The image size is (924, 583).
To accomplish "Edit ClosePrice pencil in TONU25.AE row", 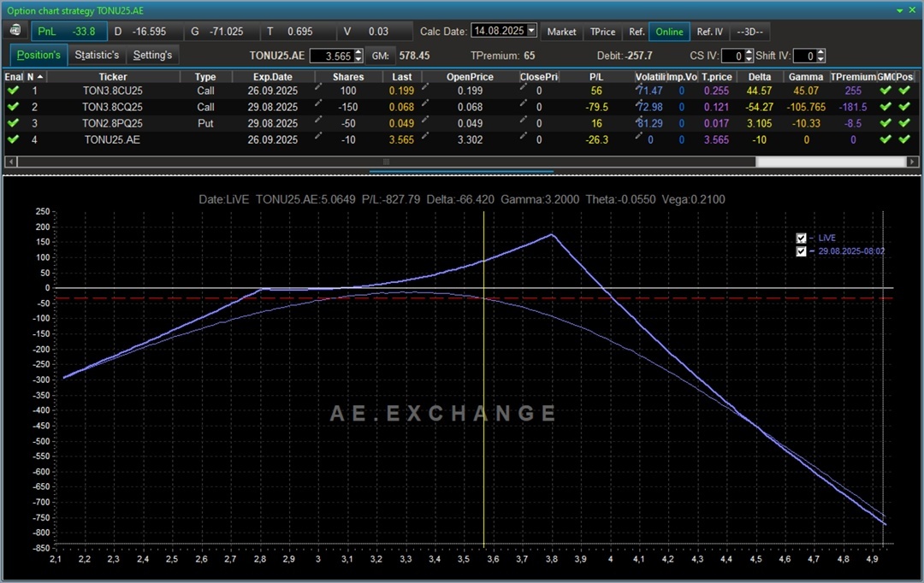I will pyautogui.click(x=523, y=136).
